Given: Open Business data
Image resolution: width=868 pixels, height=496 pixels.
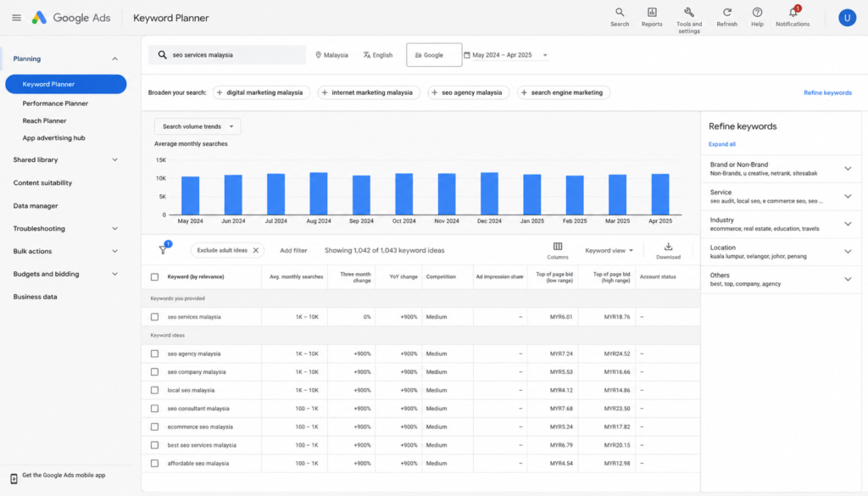Looking at the screenshot, I should pyautogui.click(x=35, y=297).
